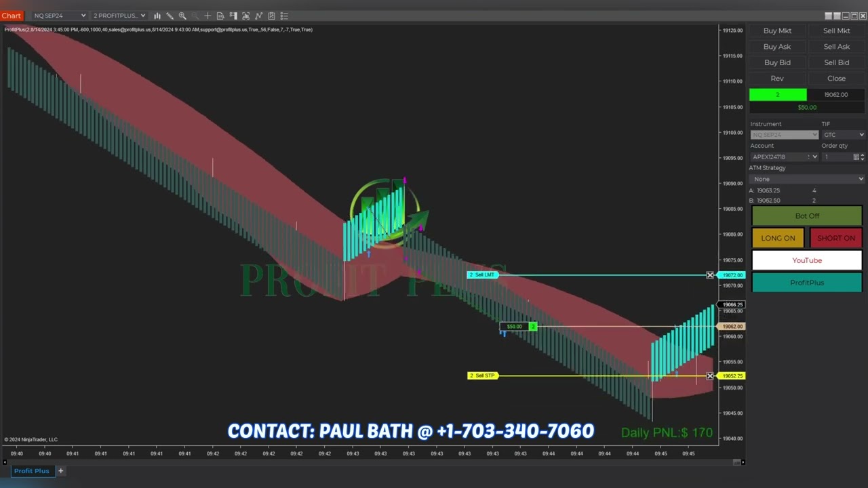Select the crosshair cursor icon
The image size is (868, 488).
[208, 16]
